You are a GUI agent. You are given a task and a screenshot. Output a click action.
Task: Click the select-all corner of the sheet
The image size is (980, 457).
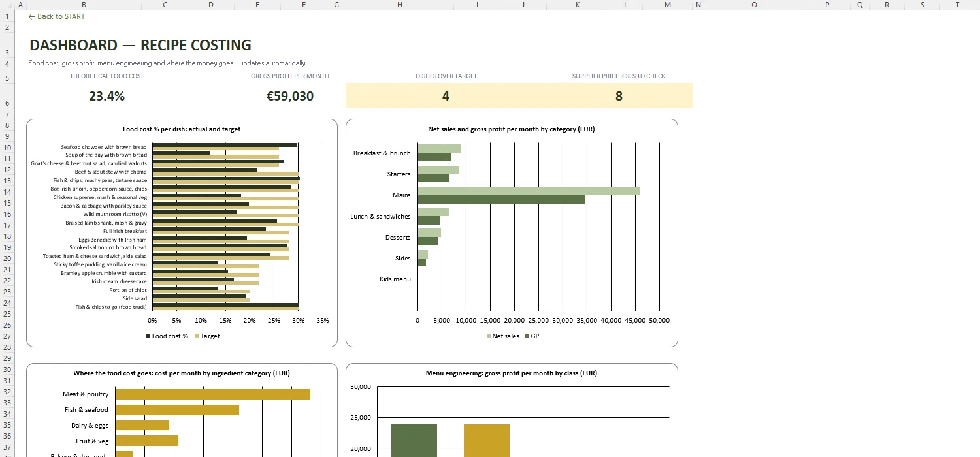click(x=6, y=5)
